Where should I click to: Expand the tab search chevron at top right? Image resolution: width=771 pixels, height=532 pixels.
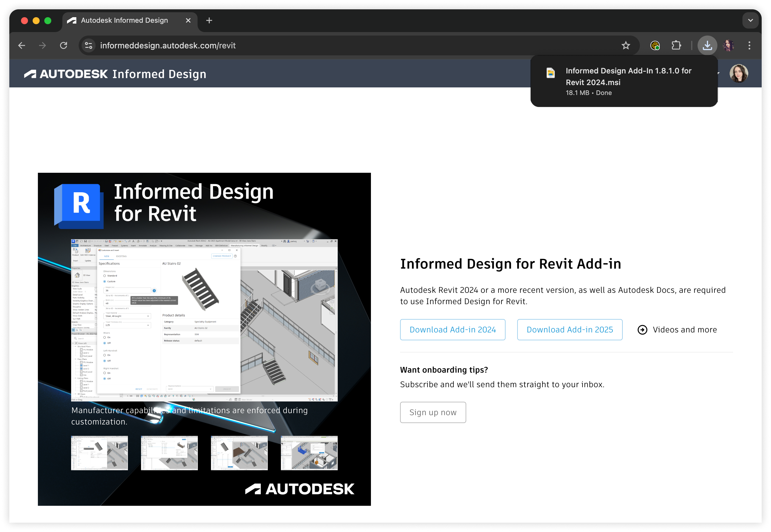click(x=750, y=20)
